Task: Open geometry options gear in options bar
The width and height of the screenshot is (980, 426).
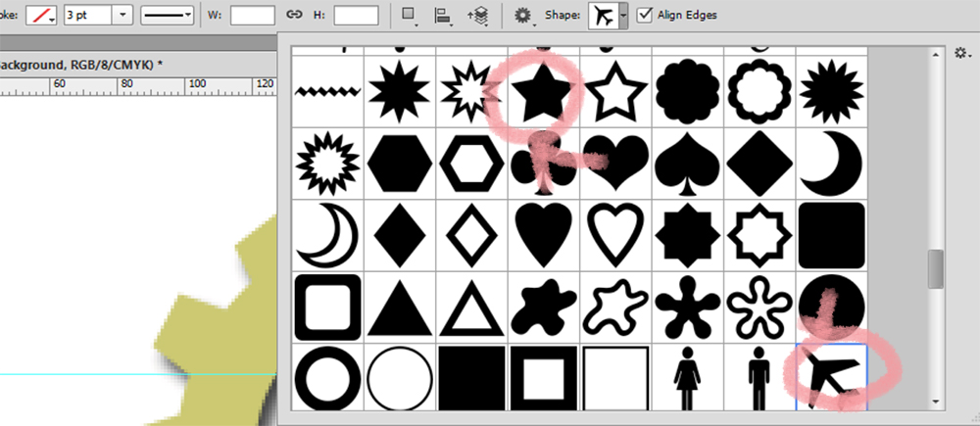Action: point(523,17)
